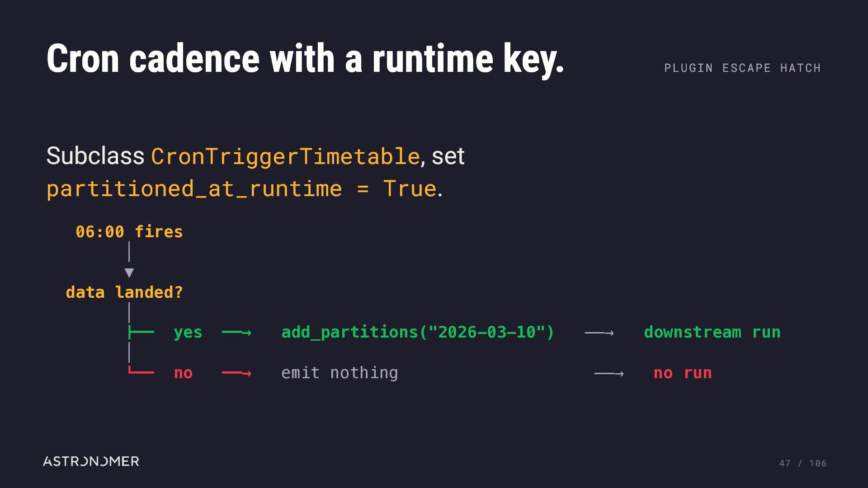Image resolution: width=868 pixels, height=488 pixels.
Task: Click the emit nothing text
Action: pos(340,373)
